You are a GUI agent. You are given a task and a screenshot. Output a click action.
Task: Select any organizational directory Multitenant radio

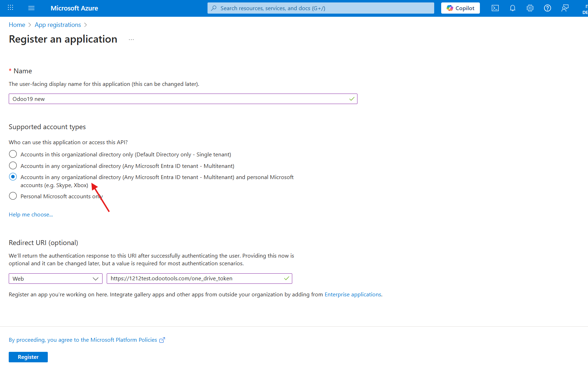pyautogui.click(x=13, y=165)
